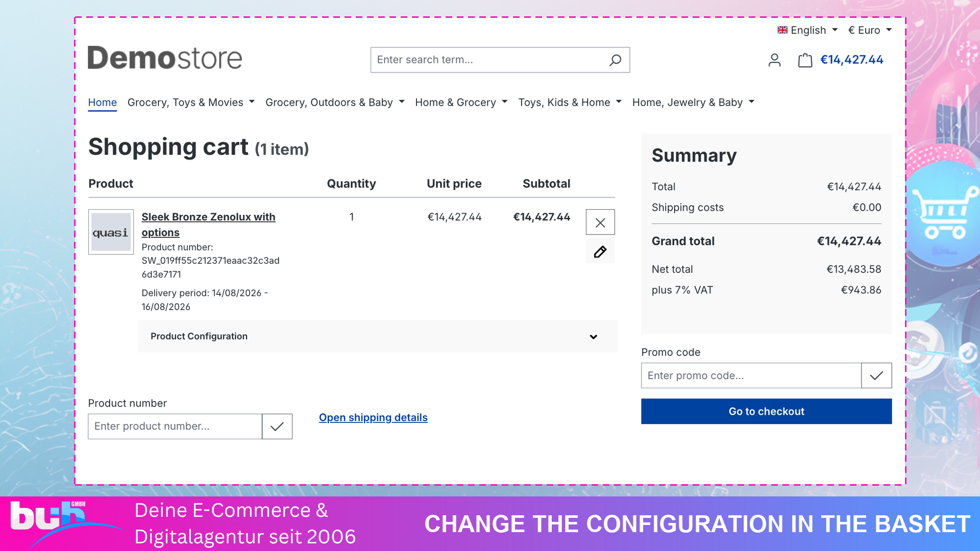Open the quasi product thumbnail

coord(111,232)
